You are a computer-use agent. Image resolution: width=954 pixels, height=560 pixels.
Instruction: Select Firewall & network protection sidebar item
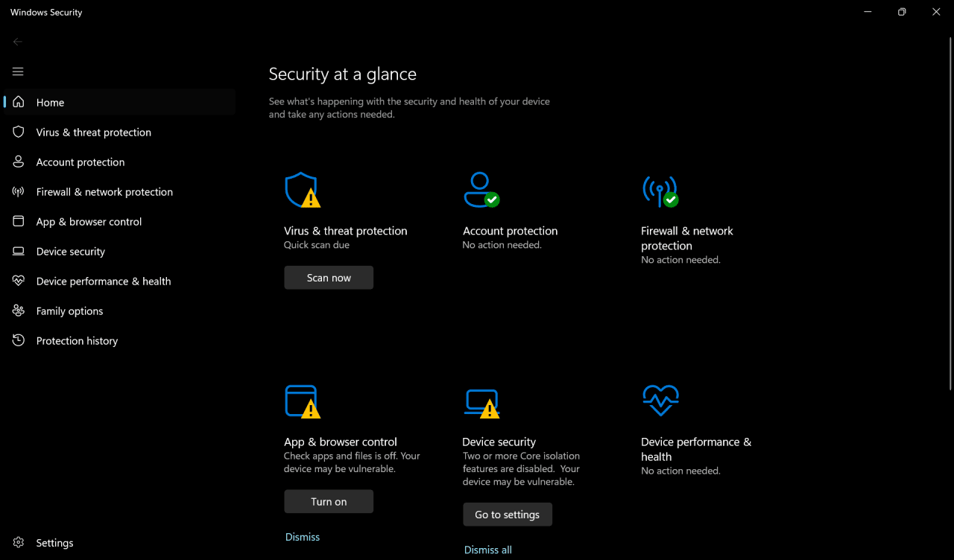point(119,191)
